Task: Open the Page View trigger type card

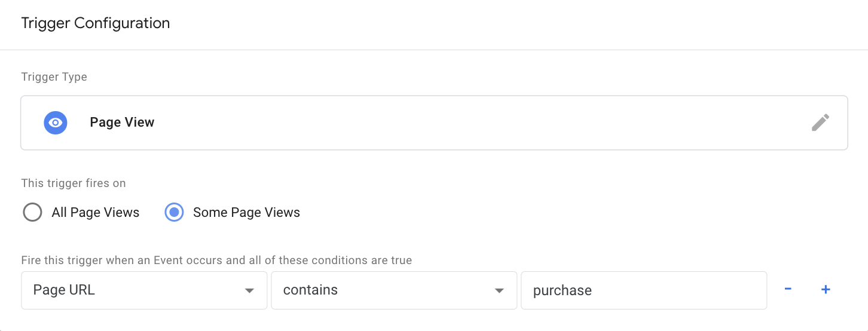Action: coord(434,122)
